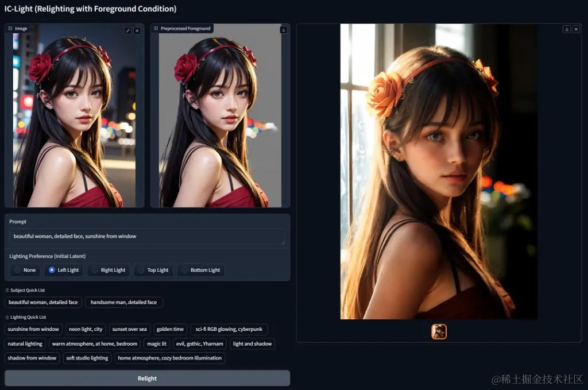Apply 'home atmosphere, cozy bedroom illumination' preset
This screenshot has width=588, height=390.
pos(170,358)
